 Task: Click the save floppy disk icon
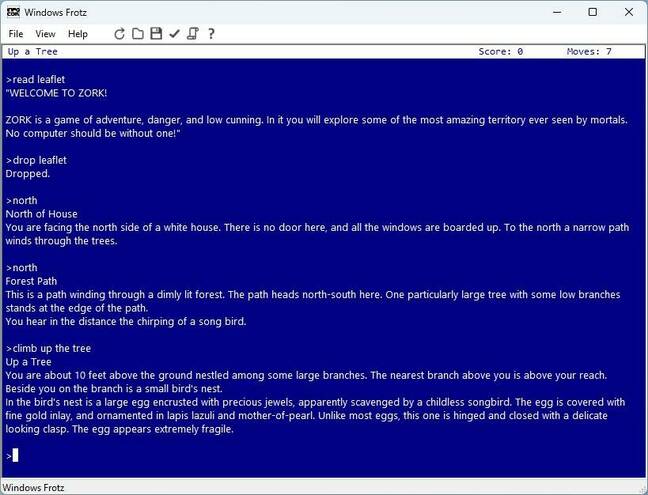pos(156,34)
